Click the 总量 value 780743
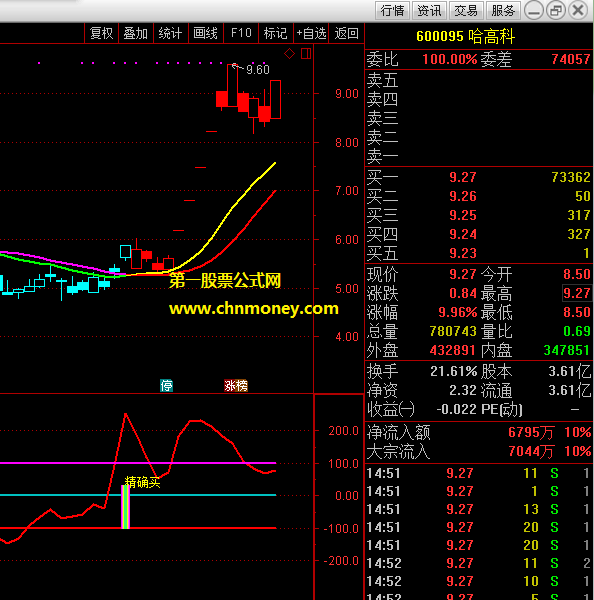Viewport: 594px width, 600px height. click(453, 331)
